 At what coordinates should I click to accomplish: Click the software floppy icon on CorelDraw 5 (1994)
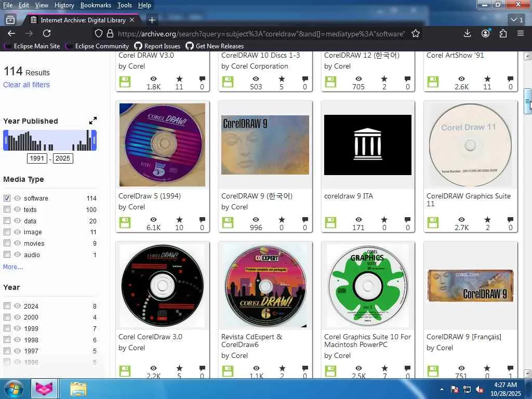click(x=125, y=222)
